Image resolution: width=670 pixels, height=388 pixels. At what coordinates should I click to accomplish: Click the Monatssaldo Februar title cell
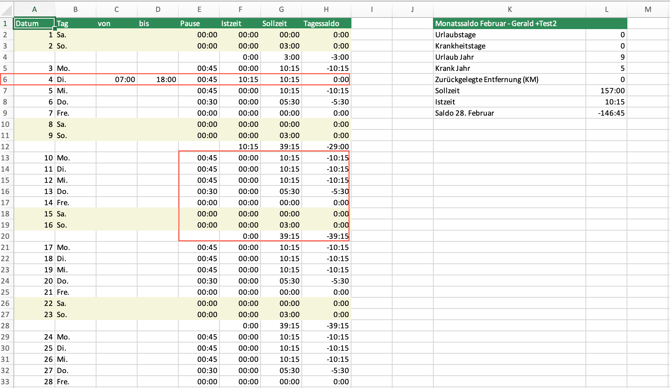tap(530, 24)
